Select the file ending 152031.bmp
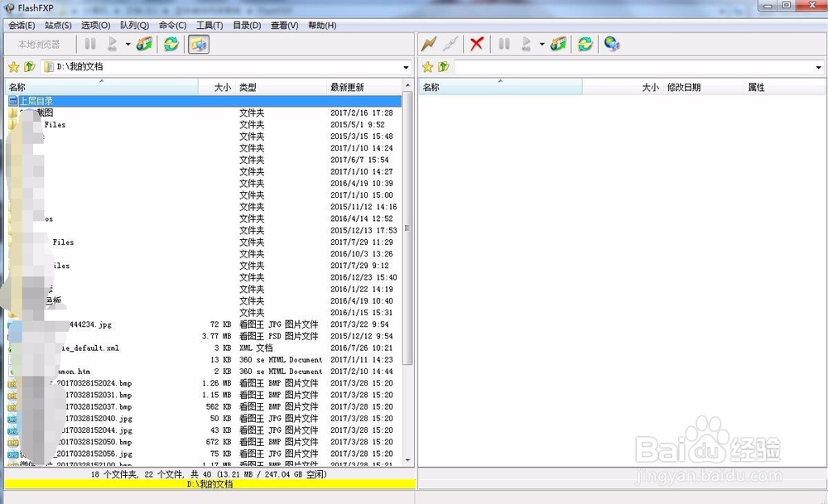Screen dimensions: 828x504 pyautogui.click(x=204, y=396)
